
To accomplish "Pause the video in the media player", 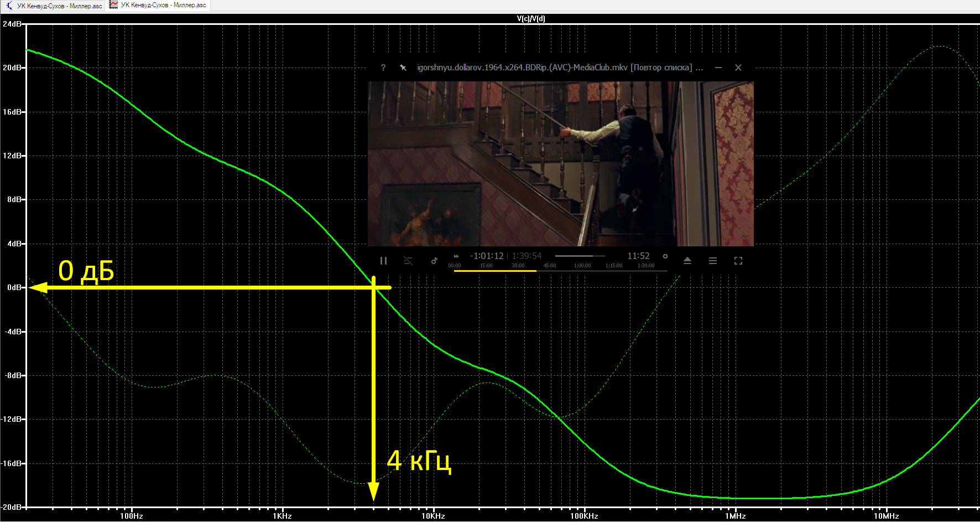I will (383, 261).
